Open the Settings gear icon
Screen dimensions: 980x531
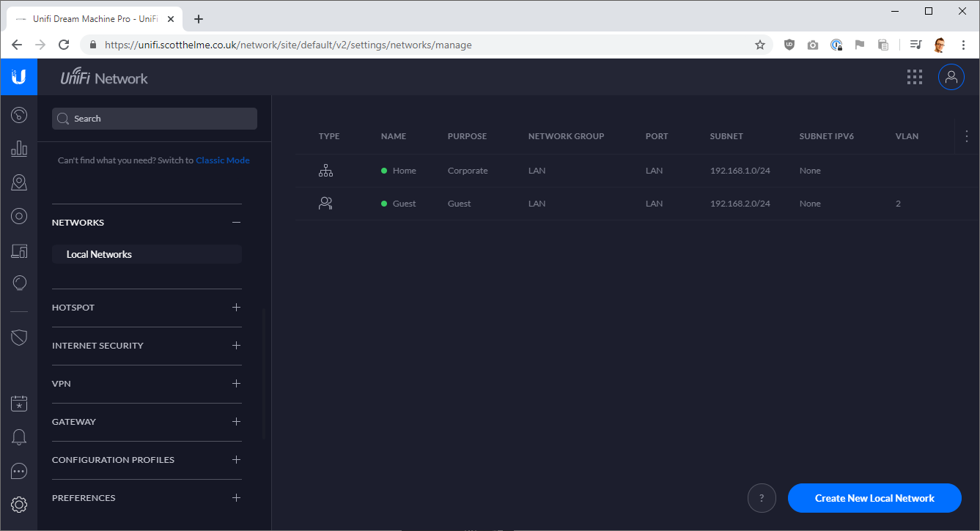pyautogui.click(x=19, y=504)
